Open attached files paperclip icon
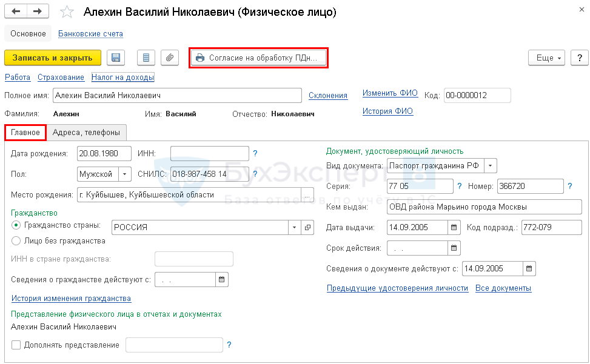Screen dimensions: 590x364 pos(170,58)
